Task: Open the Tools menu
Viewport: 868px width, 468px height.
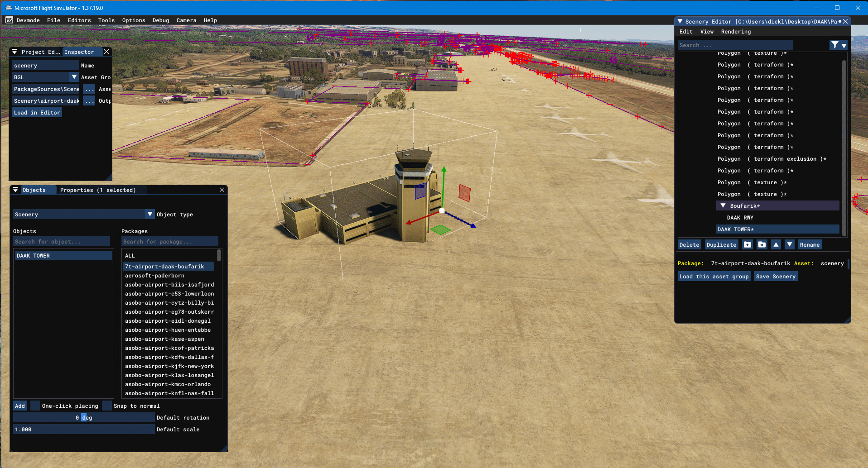Action: (106, 20)
